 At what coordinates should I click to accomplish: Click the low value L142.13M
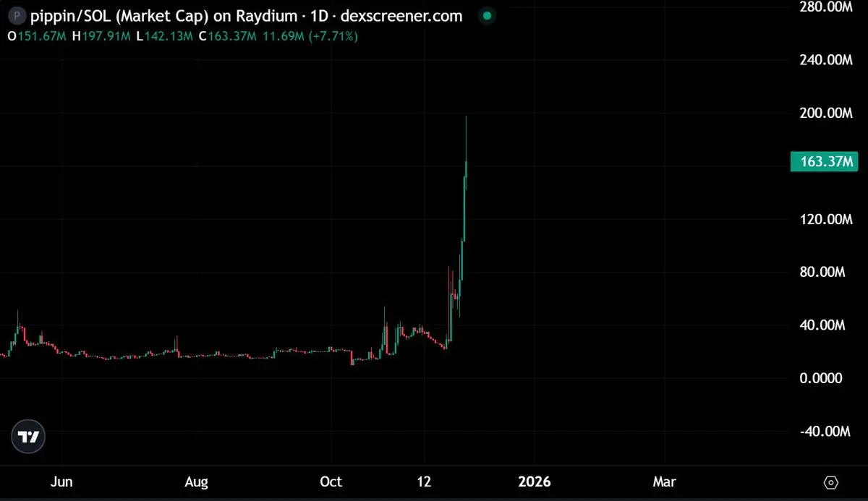click(x=165, y=35)
